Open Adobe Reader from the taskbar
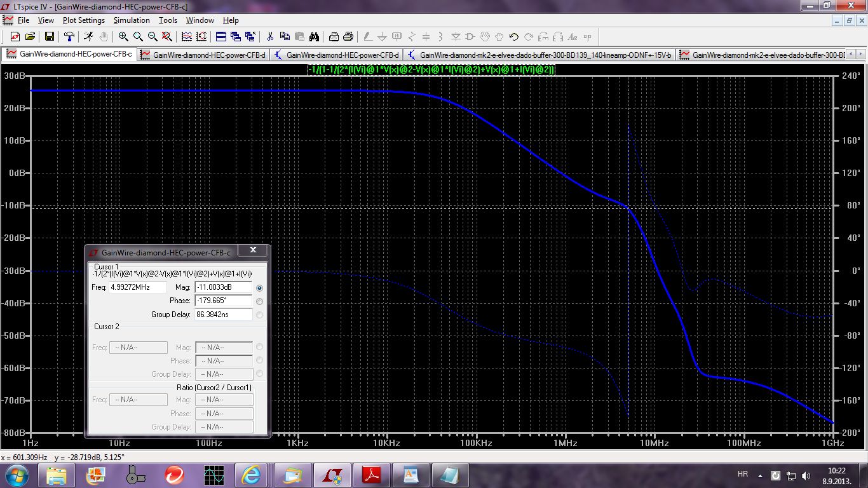This screenshot has width=868, height=488. point(370,475)
